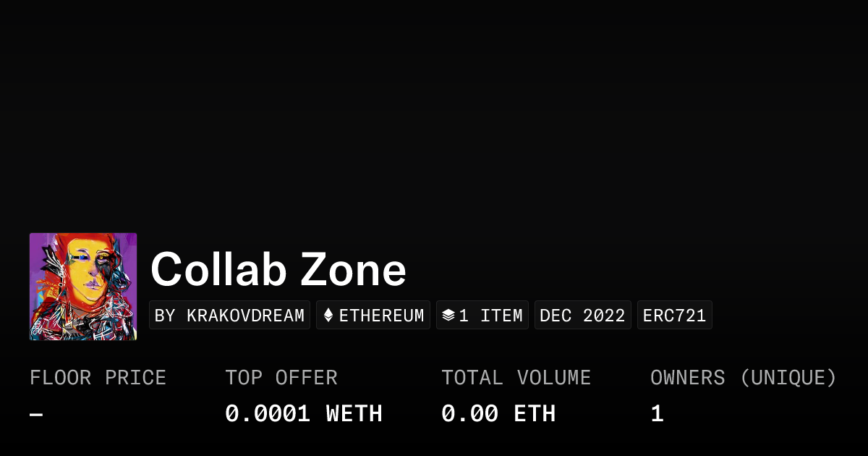Click the Ethereum diamond logo icon

tap(328, 316)
